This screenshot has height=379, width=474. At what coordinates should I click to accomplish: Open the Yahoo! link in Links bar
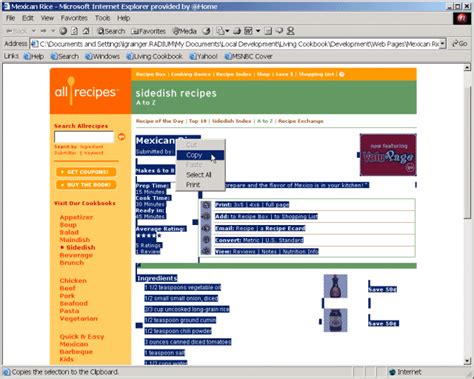(x=203, y=56)
